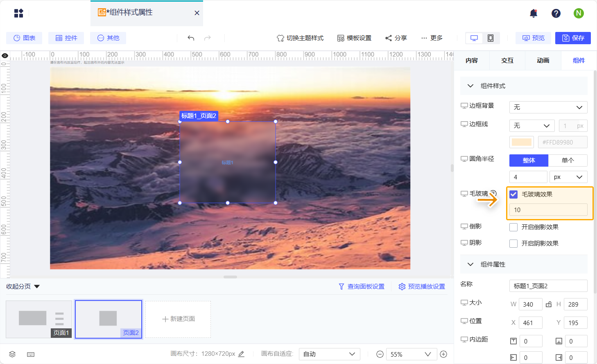
Task: Switch to mobile layout view
Action: pos(491,38)
